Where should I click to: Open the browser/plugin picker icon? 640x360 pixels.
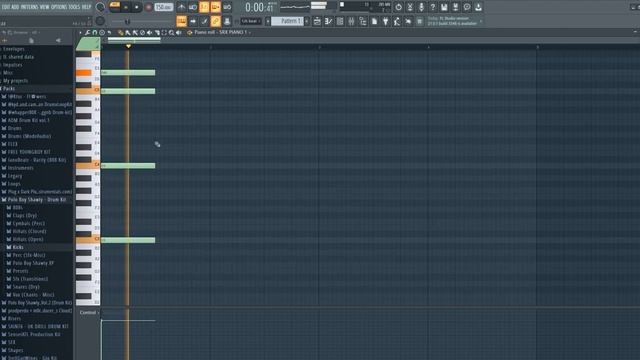[362, 21]
